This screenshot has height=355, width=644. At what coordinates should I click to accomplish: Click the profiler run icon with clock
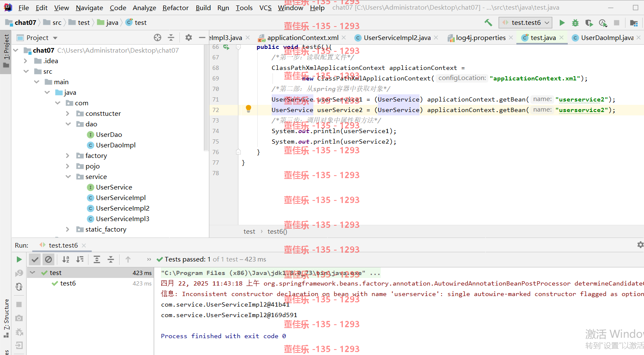(603, 23)
